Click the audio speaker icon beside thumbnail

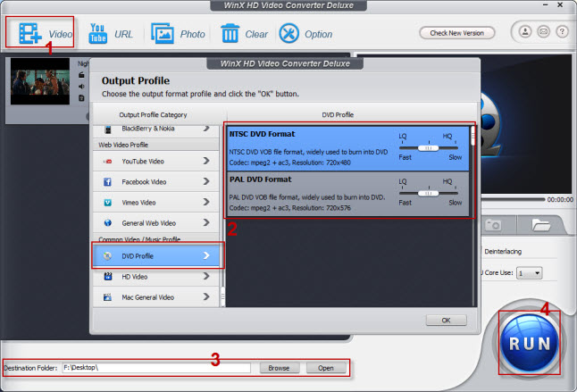tap(81, 87)
